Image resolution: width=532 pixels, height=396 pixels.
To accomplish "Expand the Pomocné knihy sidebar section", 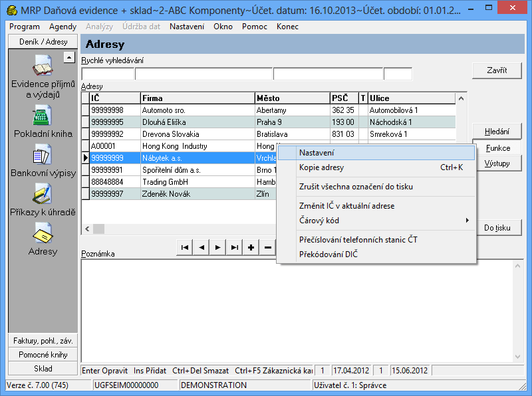I will click(43, 355).
